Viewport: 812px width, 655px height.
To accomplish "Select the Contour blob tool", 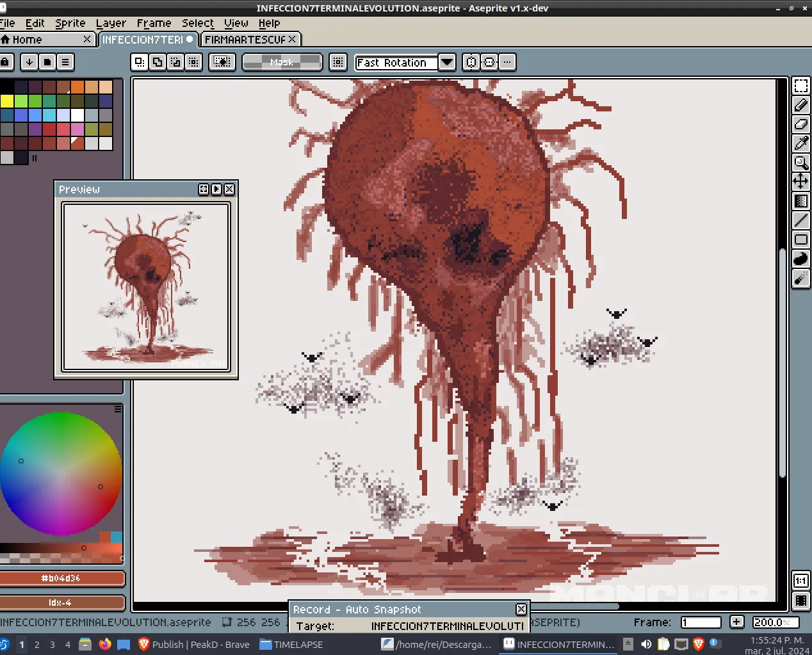I will click(801, 259).
